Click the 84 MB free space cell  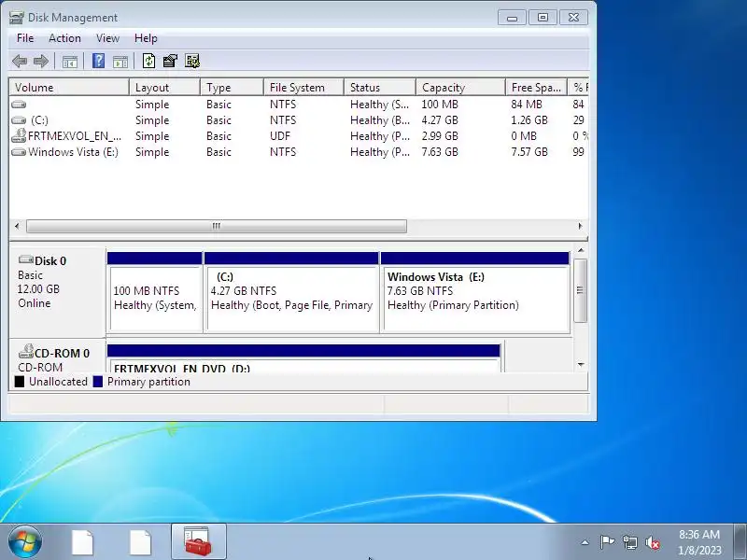click(x=527, y=105)
